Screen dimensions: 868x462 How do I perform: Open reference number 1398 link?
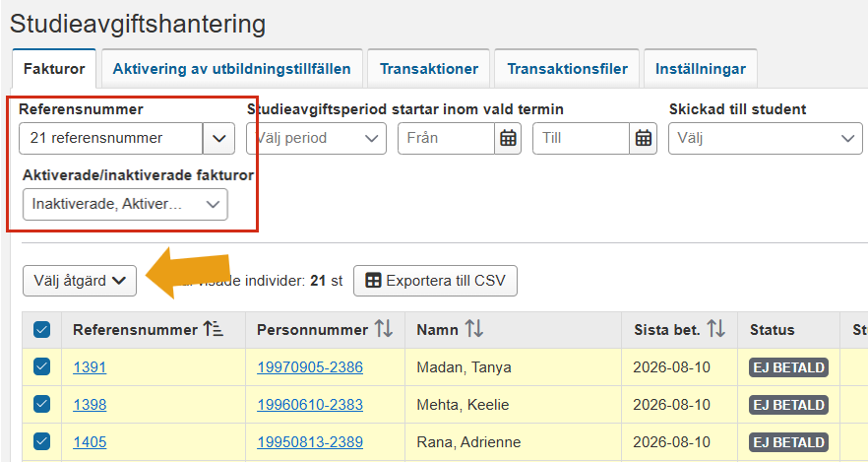[90, 405]
